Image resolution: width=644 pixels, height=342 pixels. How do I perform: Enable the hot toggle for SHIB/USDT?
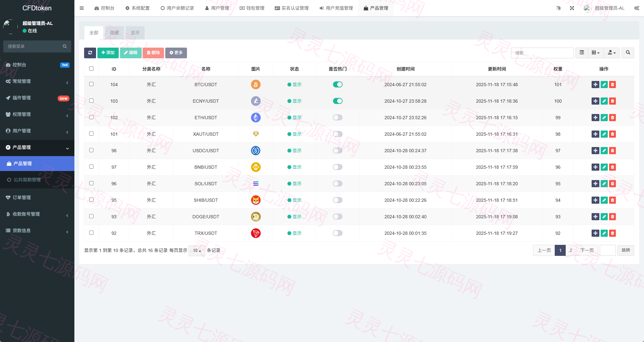coord(338,200)
